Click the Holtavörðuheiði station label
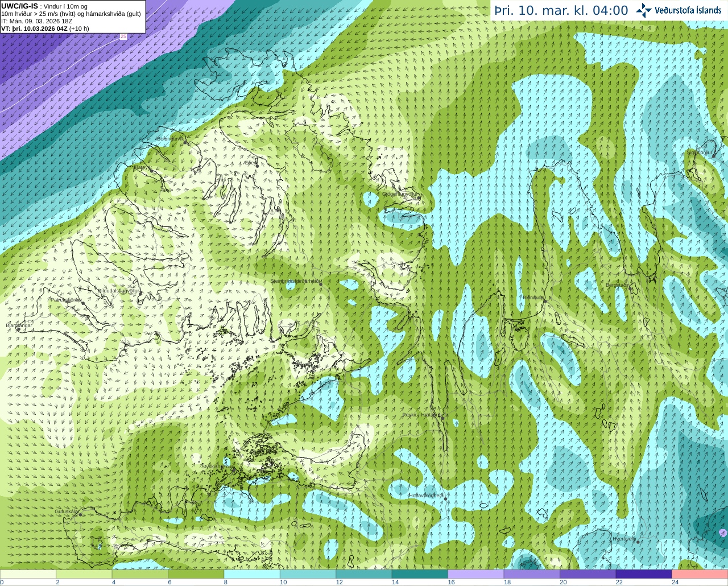The height and width of the screenshot is (586, 728). tap(426, 496)
